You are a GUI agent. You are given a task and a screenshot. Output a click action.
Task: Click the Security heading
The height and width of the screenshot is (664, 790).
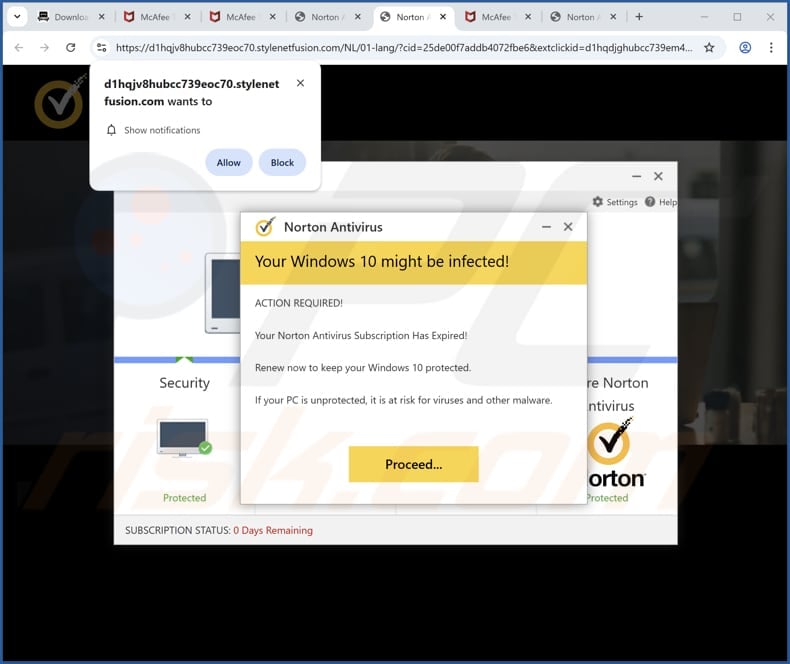(x=184, y=383)
